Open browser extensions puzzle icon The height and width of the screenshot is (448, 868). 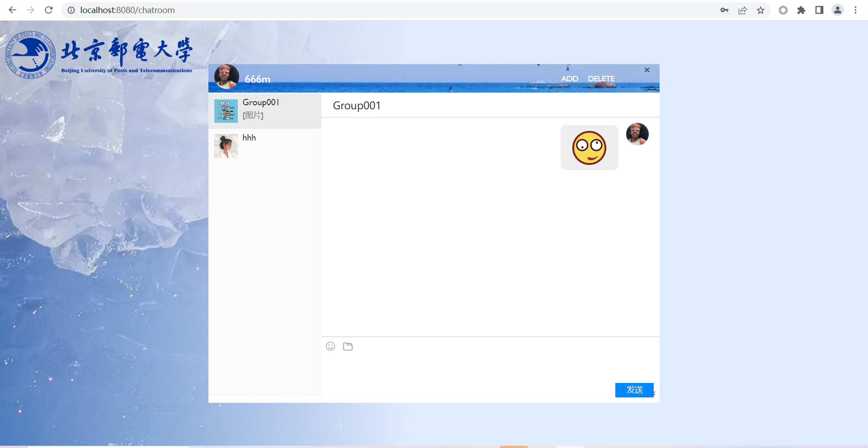coord(801,10)
